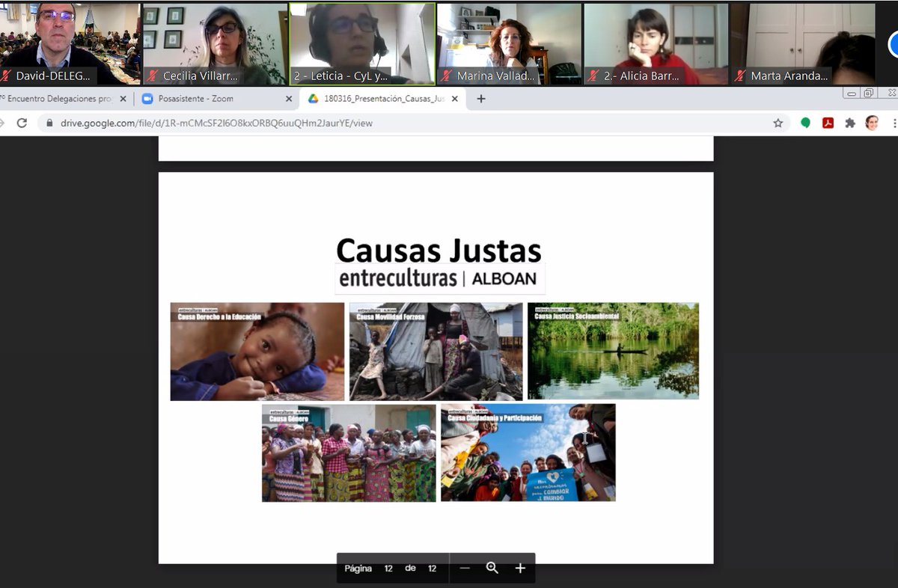Click Causa Ciudadanía y Participación image

pyautogui.click(x=528, y=453)
